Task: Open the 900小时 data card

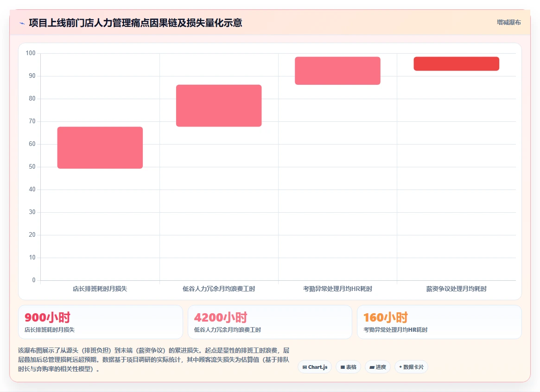Action: coord(100,322)
